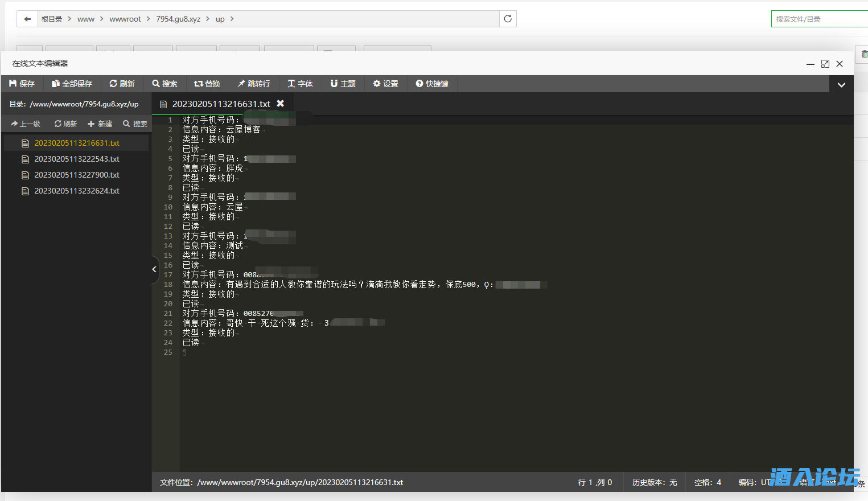Screen dimensions: 868x501
Task: Collapse the toolbar with the chevron arrow
Action: (841, 85)
